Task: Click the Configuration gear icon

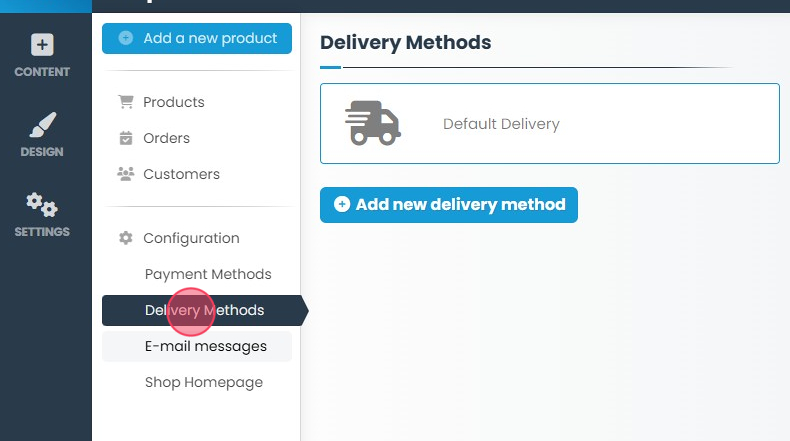Action: [x=125, y=238]
